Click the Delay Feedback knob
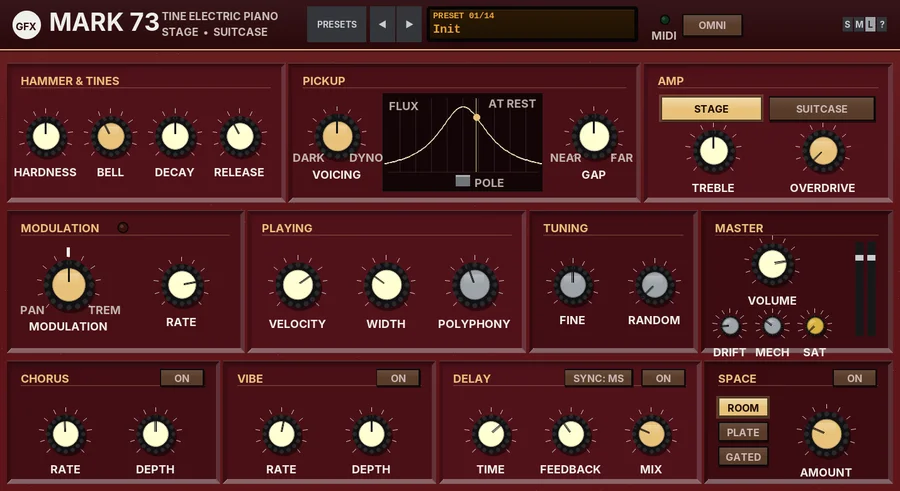 tap(571, 434)
